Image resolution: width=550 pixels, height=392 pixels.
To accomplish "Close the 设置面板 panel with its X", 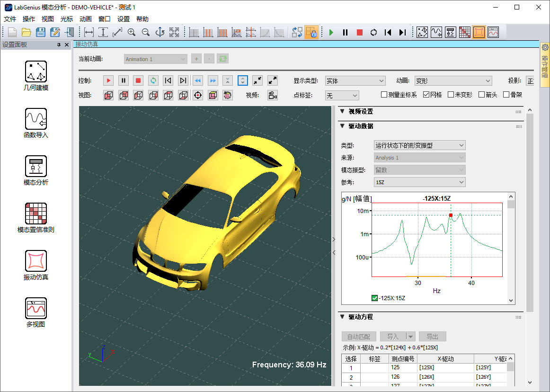I will point(67,45).
